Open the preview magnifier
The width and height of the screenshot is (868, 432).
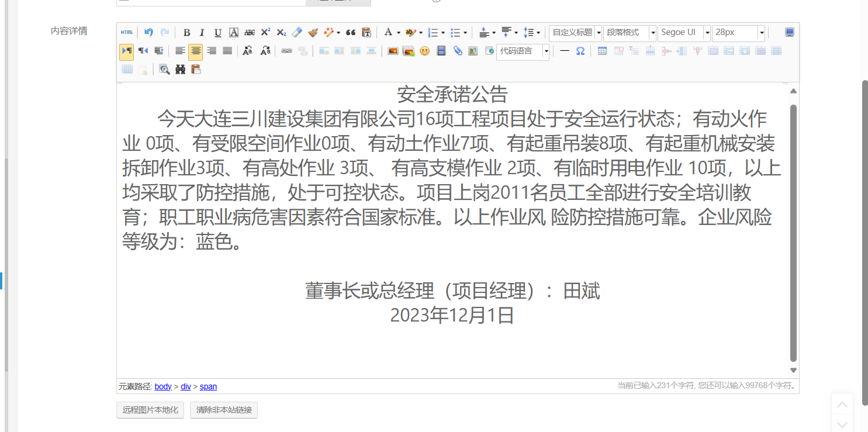click(164, 70)
